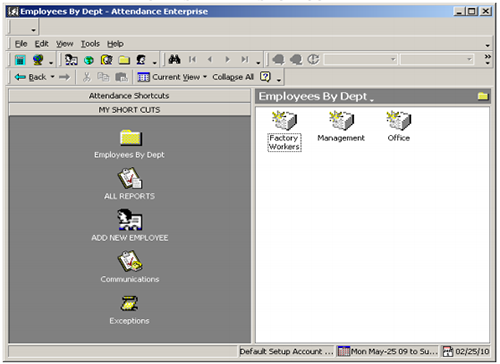Click Collapse All button

click(x=233, y=77)
